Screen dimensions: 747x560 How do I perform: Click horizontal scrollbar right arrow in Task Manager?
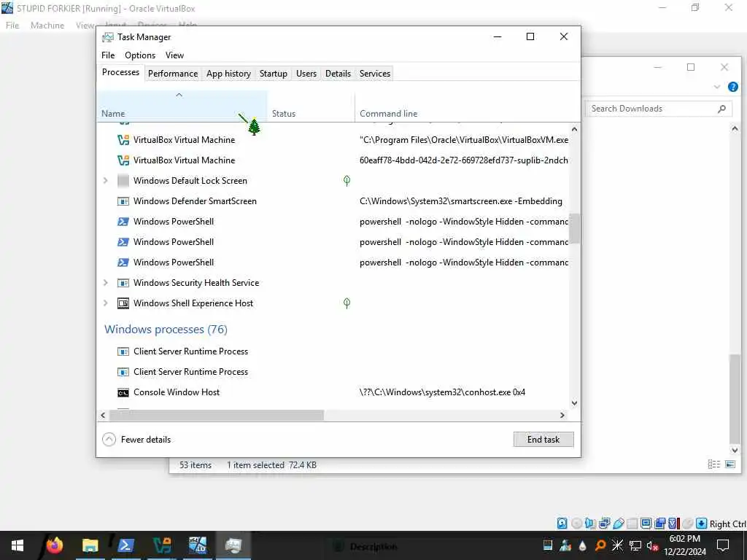[x=562, y=415]
